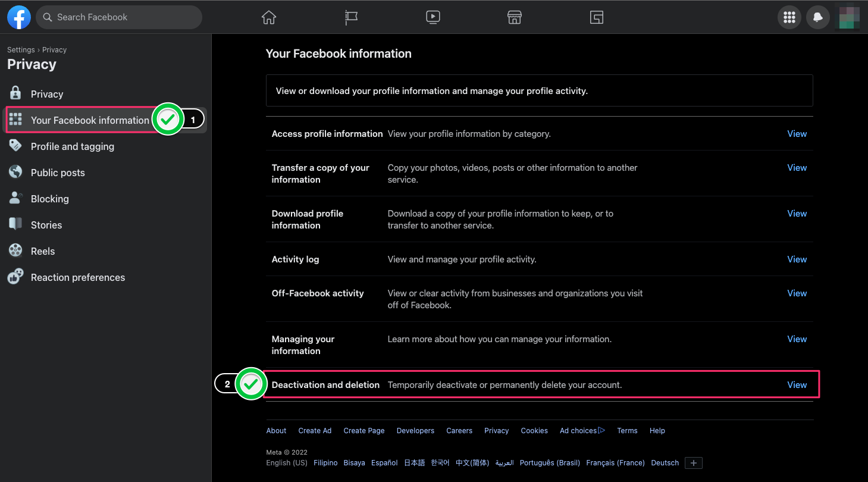Viewport: 868px width, 482px height.
Task: Open Reaction preferences settings
Action: (x=106, y=277)
